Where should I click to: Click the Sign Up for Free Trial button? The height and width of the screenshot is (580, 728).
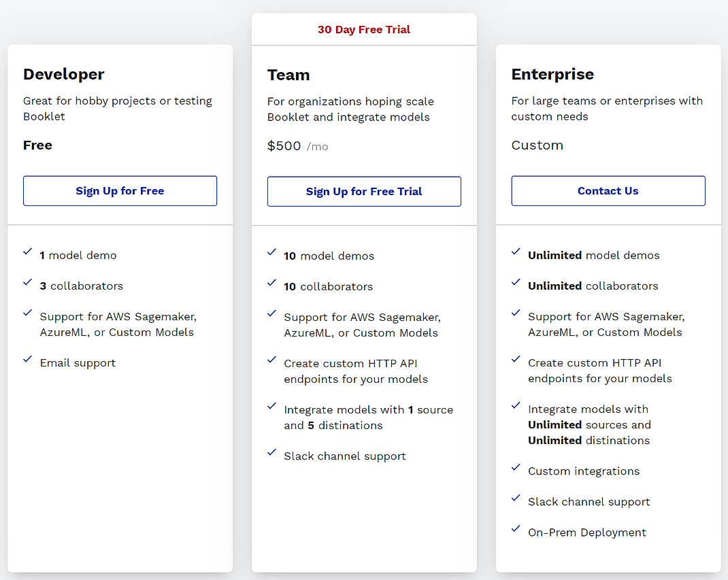[x=364, y=191]
